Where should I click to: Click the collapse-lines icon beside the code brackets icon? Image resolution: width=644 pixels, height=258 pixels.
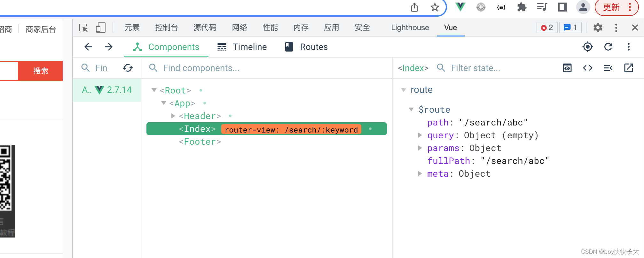click(608, 68)
